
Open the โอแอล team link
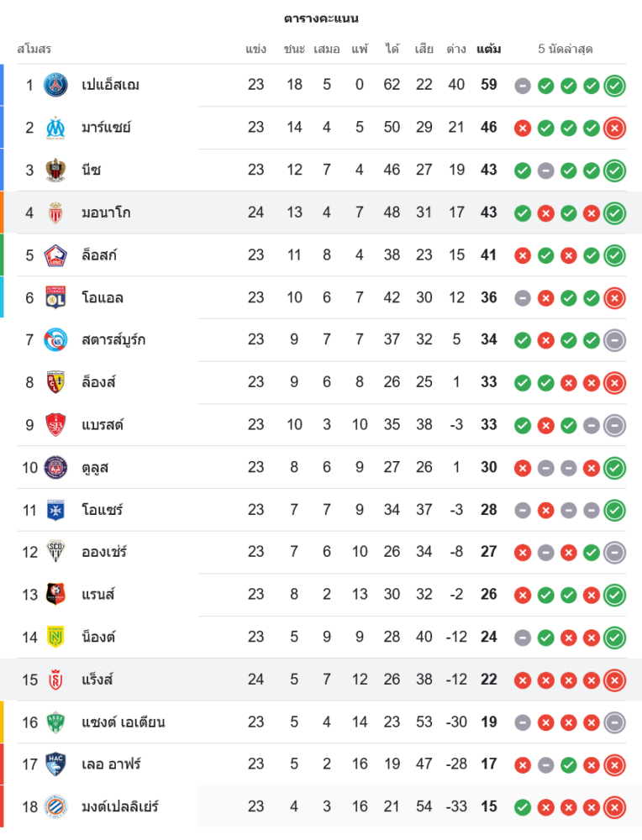103,297
